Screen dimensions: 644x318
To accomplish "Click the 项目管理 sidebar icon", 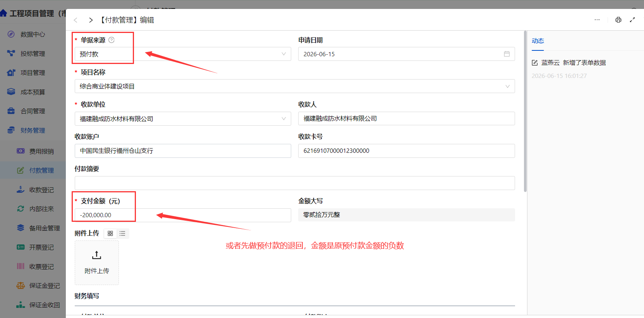I will 11,73.
